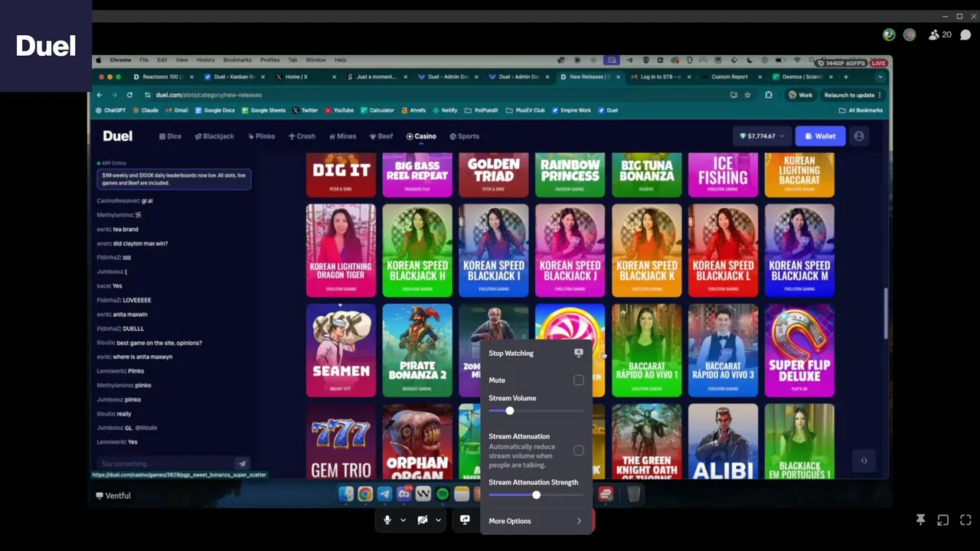The width and height of the screenshot is (980, 551).
Task: Select Stop Watching in the popup
Action: [x=511, y=353]
